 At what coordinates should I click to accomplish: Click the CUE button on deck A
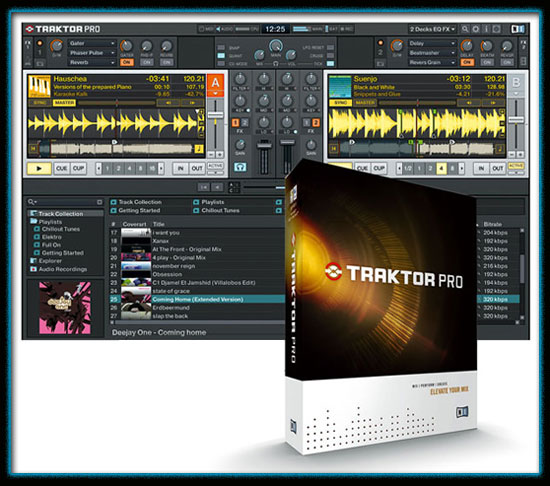(61, 168)
